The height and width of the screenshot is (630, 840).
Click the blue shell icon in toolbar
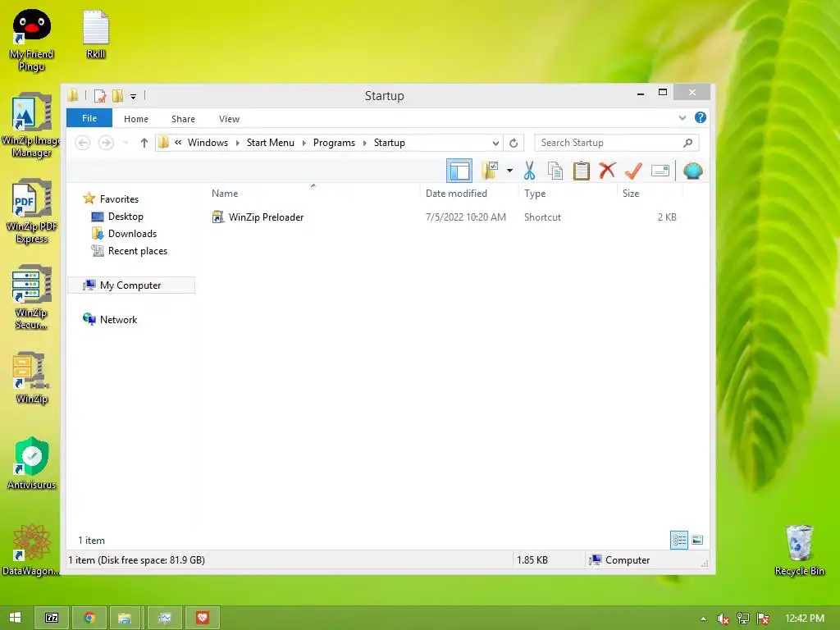point(692,171)
